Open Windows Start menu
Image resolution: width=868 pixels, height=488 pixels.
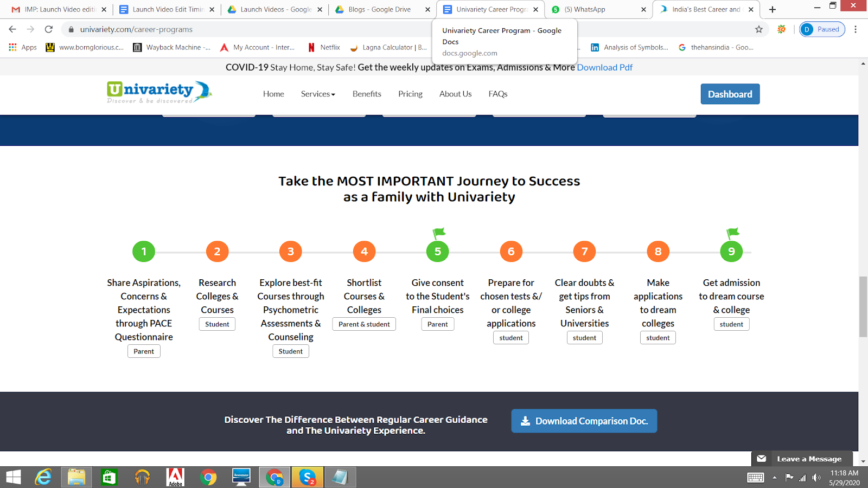[13, 477]
